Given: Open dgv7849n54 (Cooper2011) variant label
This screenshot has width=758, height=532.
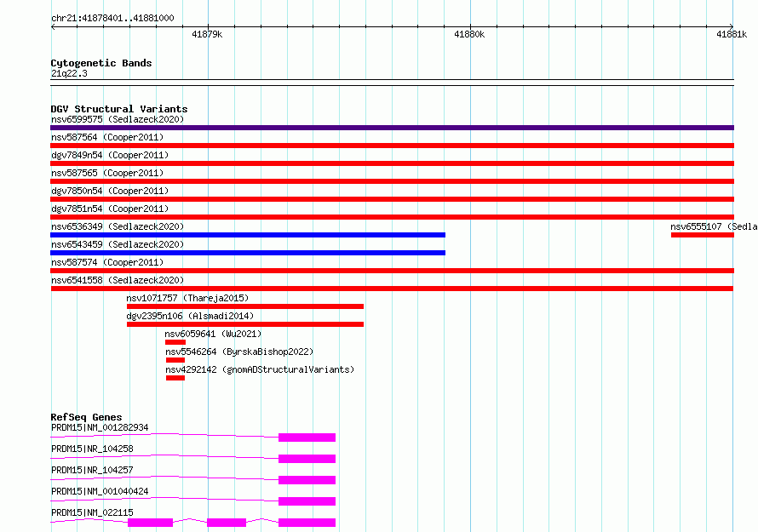Looking at the screenshot, I should pos(110,155).
